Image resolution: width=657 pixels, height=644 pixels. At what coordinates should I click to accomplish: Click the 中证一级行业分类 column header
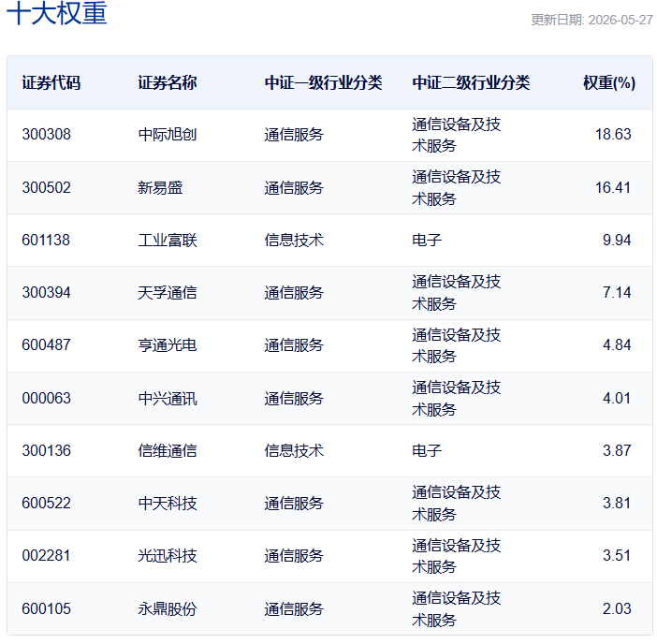click(x=323, y=82)
